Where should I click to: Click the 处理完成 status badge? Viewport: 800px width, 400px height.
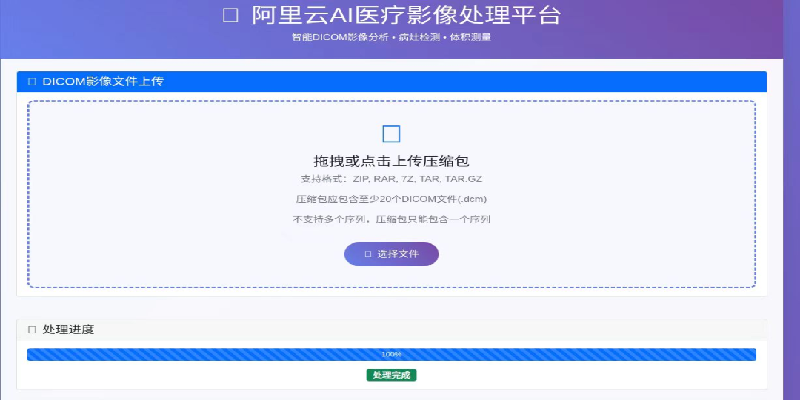click(391, 375)
